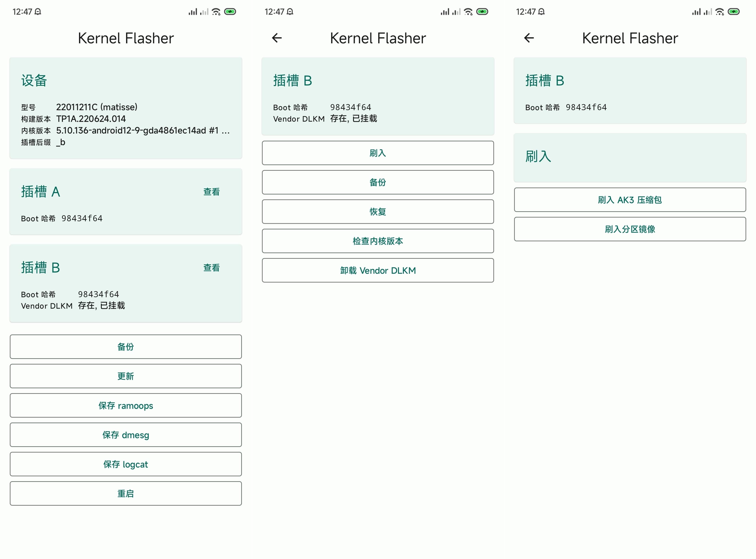The height and width of the screenshot is (559, 756).
Task: Tap 检查内核版本 button
Action: (378, 241)
